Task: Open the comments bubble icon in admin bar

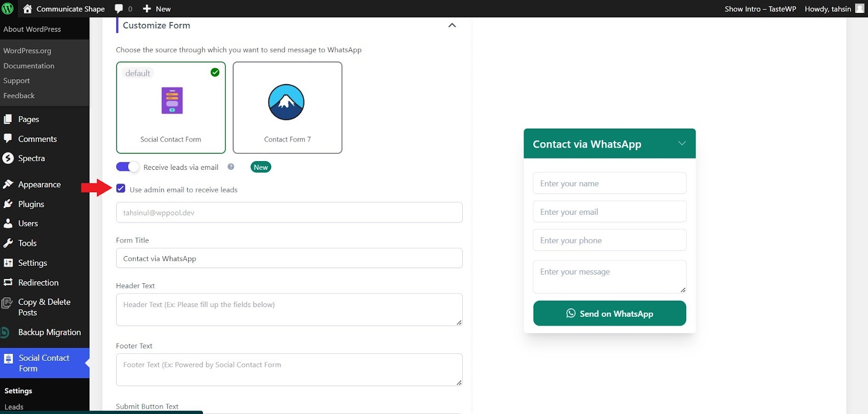Action: [x=119, y=9]
